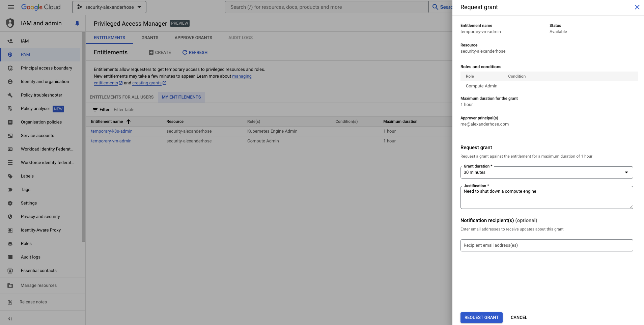The height and width of the screenshot is (325, 644).
Task: Open the navigation hamburger menu
Action: click(x=11, y=7)
